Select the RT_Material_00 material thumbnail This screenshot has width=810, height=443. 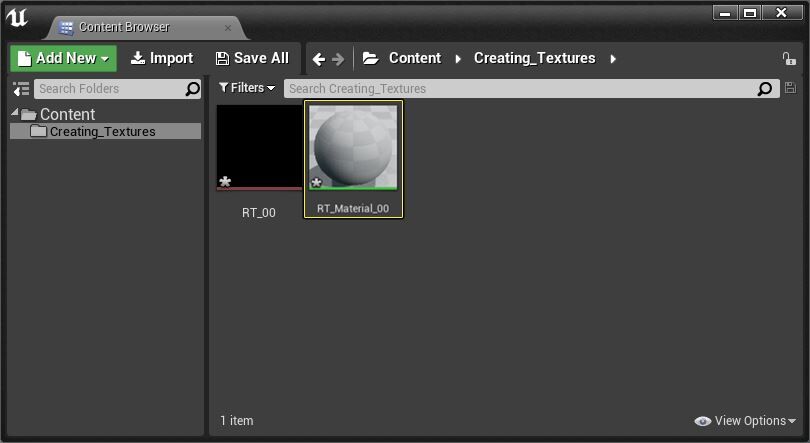(353, 148)
